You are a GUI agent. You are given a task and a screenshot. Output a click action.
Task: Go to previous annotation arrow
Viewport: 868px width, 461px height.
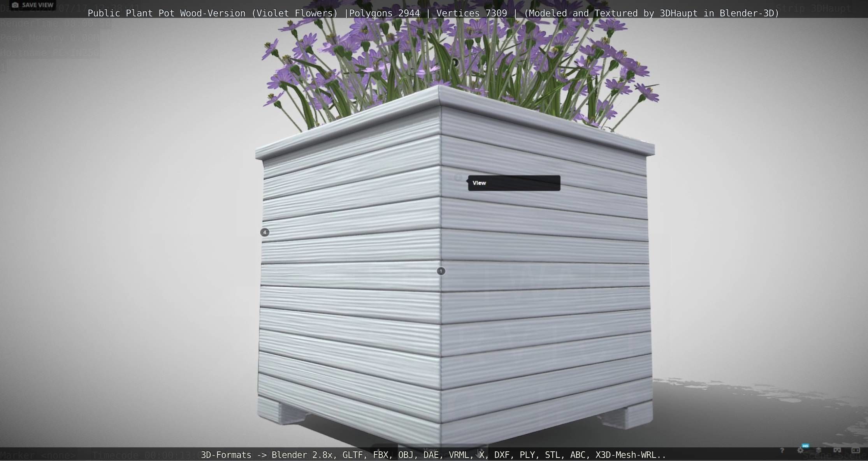click(x=378, y=450)
